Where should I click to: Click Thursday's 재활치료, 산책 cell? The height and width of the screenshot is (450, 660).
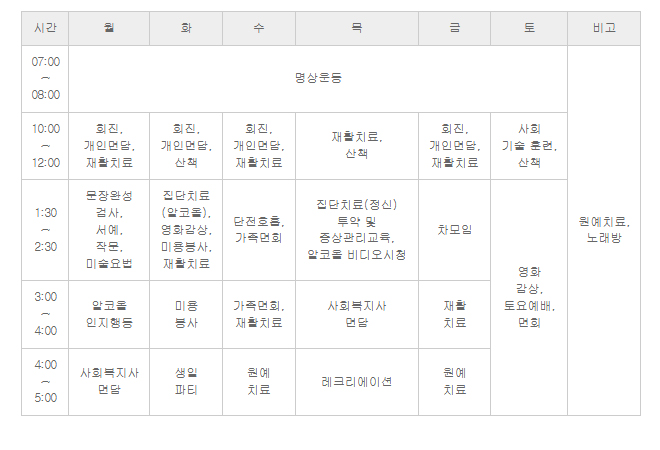[357, 146]
